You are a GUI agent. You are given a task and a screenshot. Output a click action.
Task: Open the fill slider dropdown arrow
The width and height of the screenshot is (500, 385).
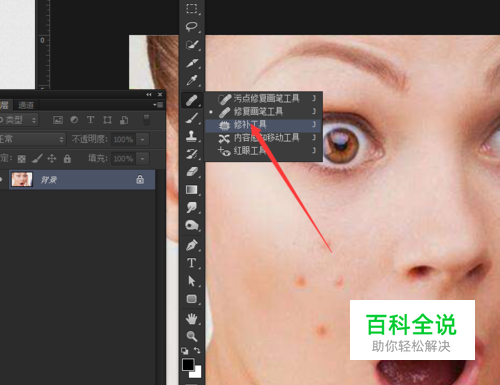[x=142, y=159]
